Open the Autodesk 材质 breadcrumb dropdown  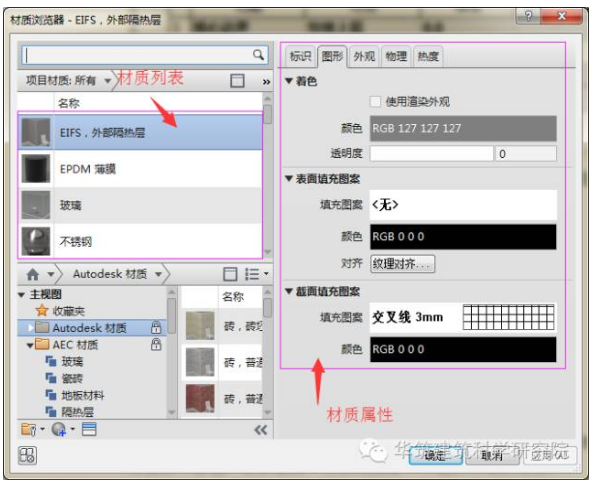158,274
